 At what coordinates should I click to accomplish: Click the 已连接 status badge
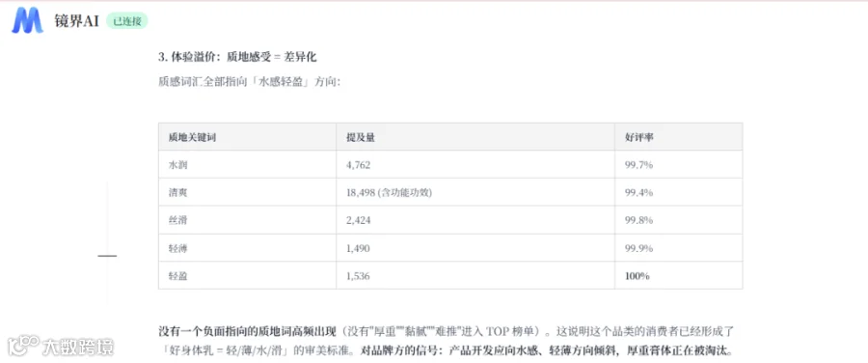click(126, 21)
